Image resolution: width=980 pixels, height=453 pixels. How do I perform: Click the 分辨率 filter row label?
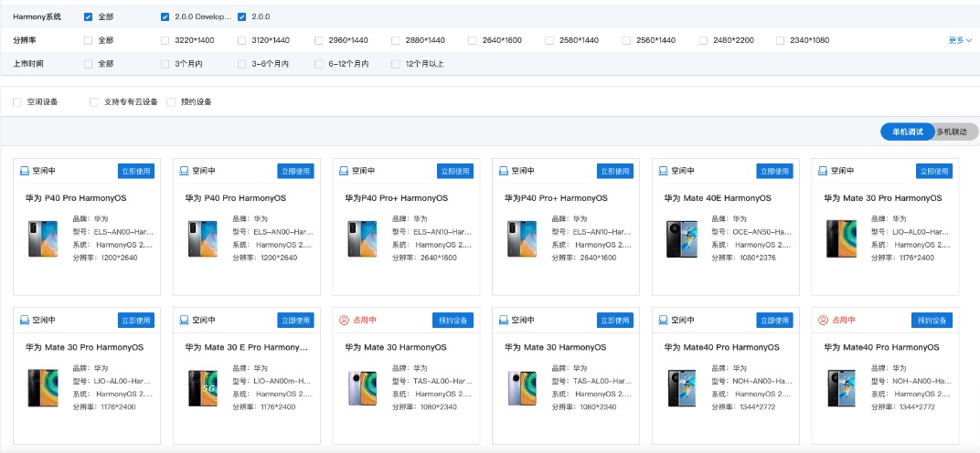point(24,40)
